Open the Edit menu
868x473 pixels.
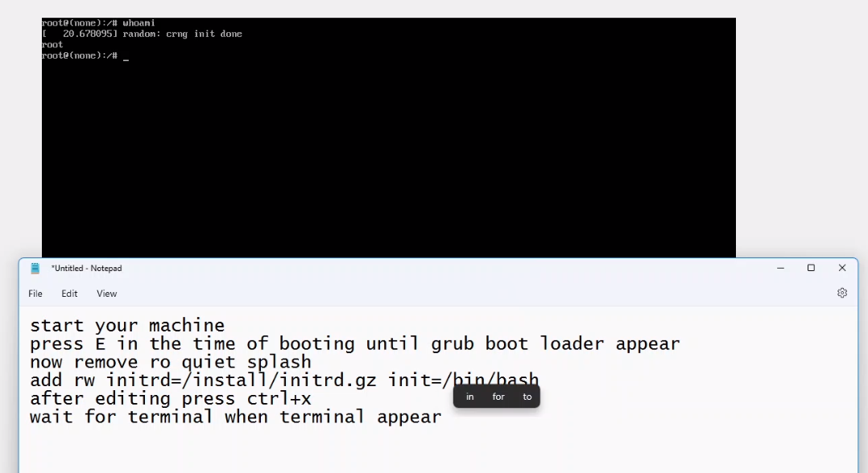pyautogui.click(x=69, y=294)
